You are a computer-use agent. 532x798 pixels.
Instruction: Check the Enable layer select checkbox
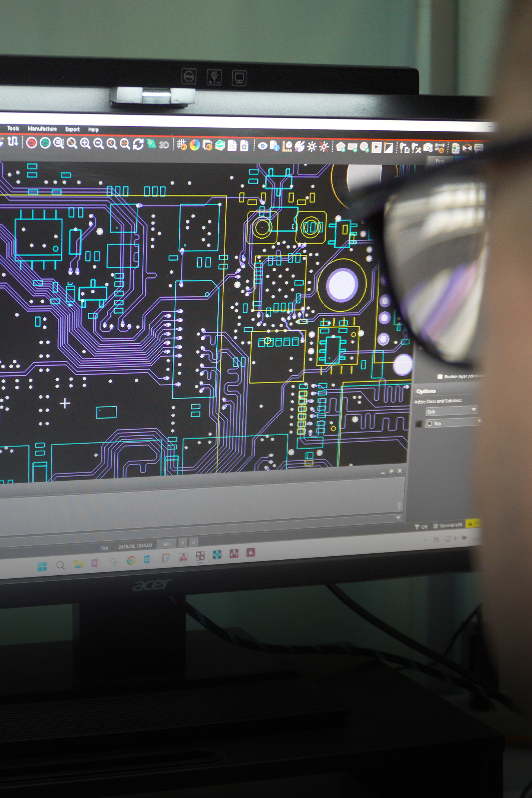click(440, 376)
